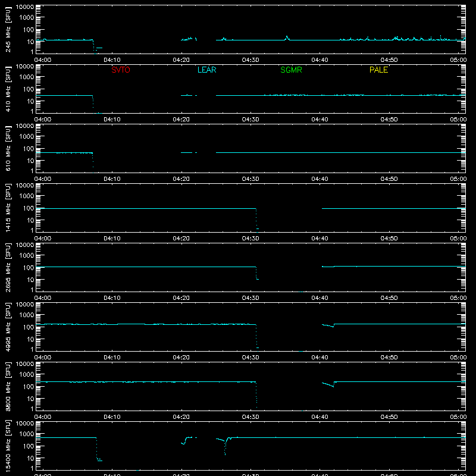
Task: Select the 8800 MHz [SFU] axis title
Action: (8, 386)
